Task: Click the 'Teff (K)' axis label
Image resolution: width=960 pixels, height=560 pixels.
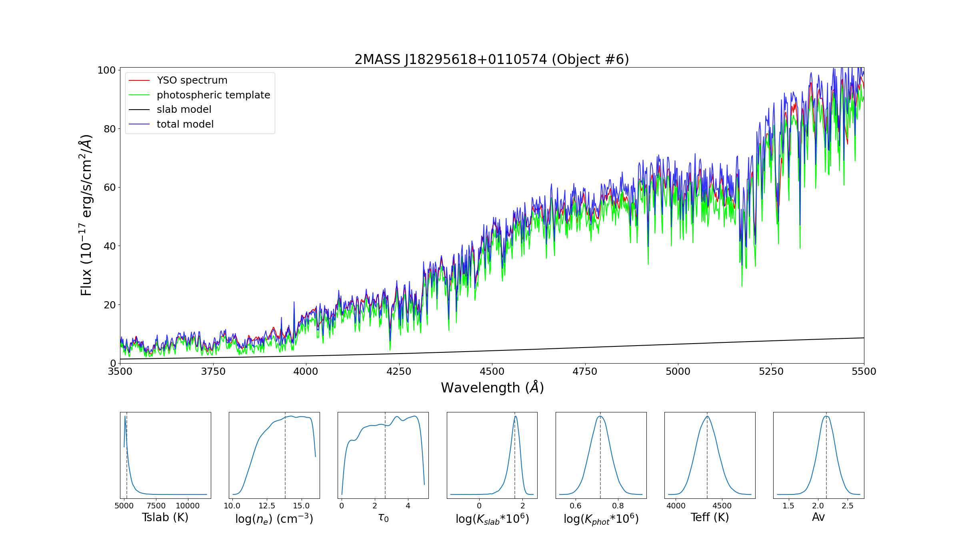Action: [710, 518]
